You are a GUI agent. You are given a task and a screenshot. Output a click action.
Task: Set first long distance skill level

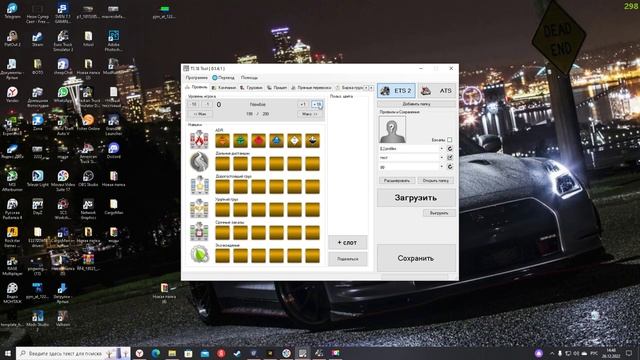(222, 164)
